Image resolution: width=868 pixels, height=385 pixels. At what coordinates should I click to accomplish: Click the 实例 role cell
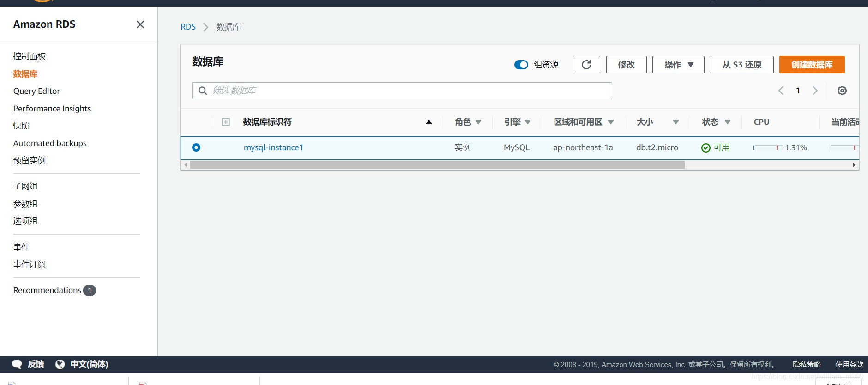[462, 147]
